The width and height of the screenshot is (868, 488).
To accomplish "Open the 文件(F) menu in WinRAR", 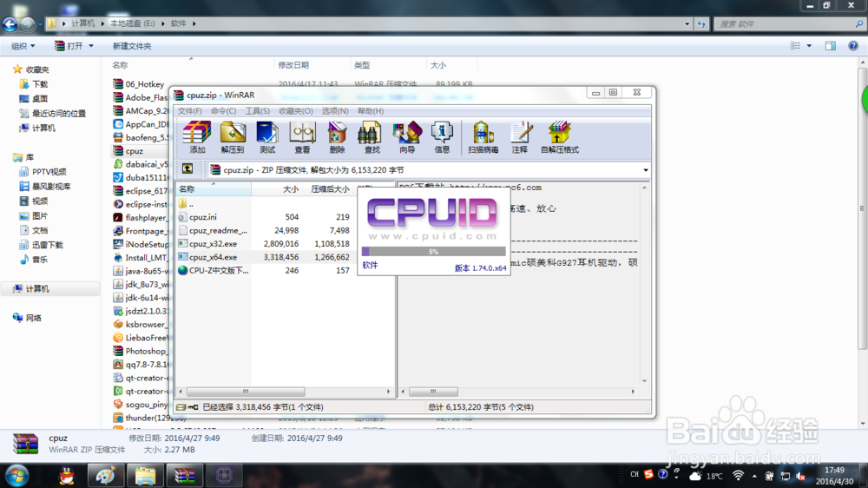I will (x=190, y=111).
